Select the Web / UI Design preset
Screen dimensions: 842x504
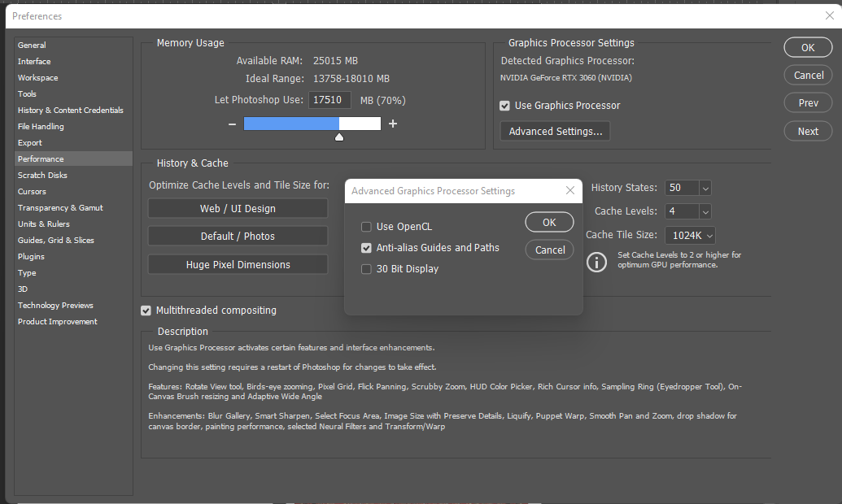coord(238,208)
